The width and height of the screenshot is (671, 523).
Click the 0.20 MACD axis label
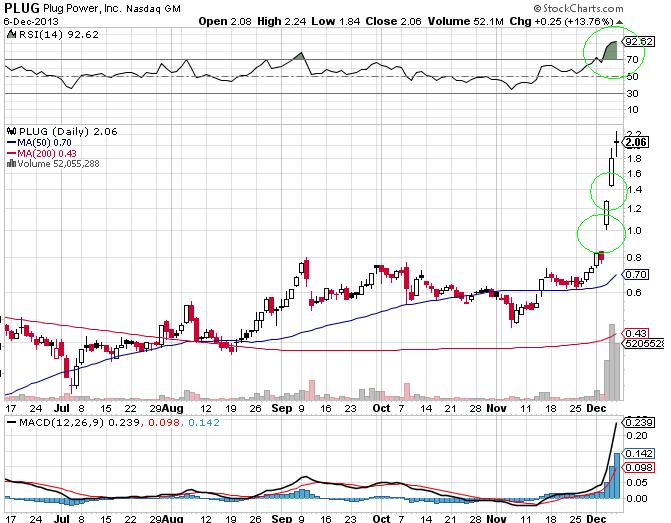[x=638, y=436]
